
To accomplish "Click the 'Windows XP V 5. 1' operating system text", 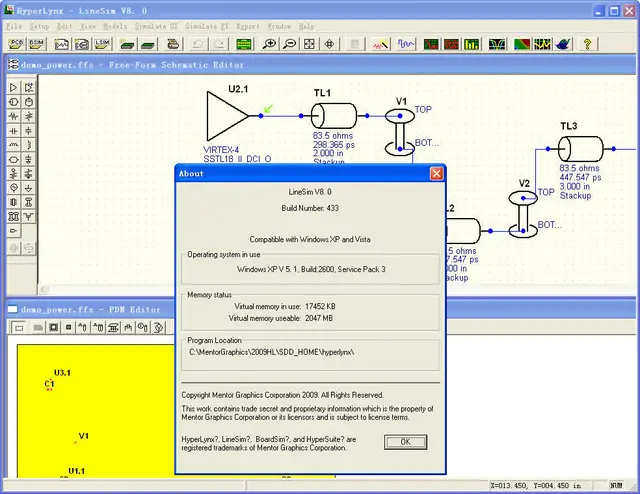I will tap(311, 269).
